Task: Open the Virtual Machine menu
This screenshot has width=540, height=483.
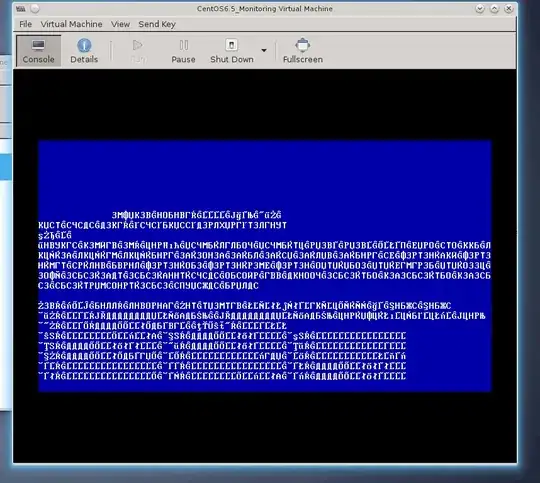Action: coord(71,24)
